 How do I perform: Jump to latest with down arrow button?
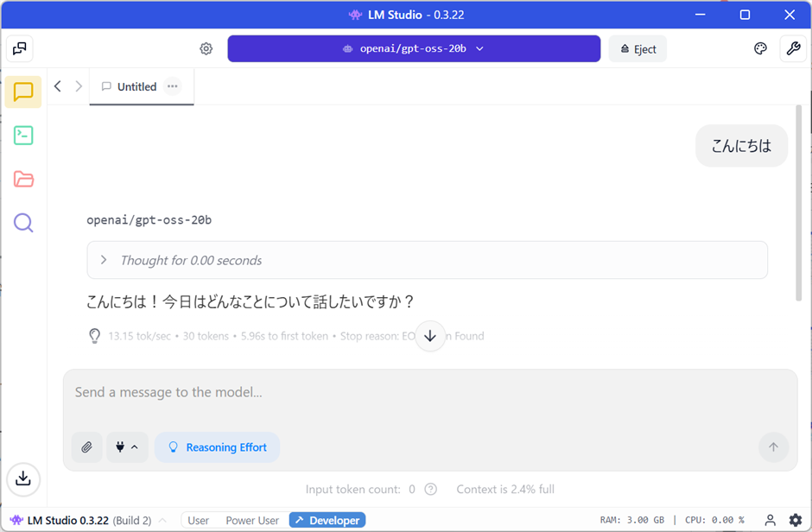(430, 336)
